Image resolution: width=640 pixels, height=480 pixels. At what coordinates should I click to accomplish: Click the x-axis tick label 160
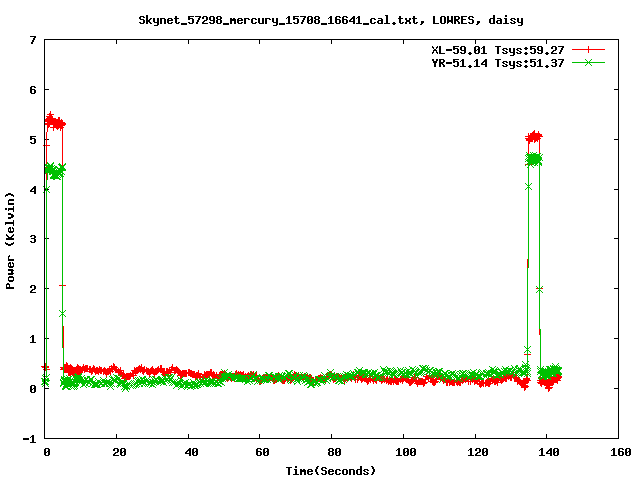621,452
